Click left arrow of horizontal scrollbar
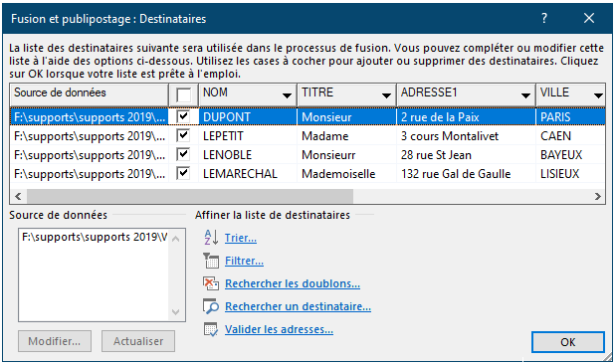 (x=18, y=196)
